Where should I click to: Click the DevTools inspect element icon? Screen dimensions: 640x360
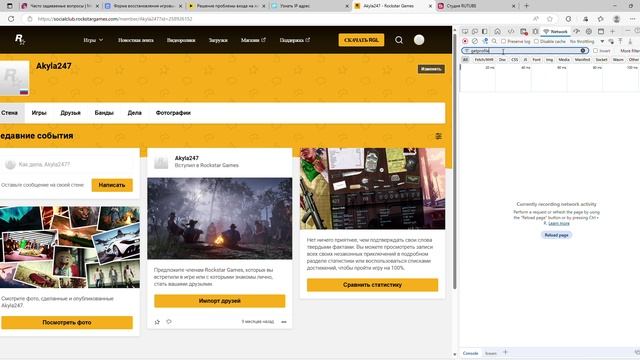(465, 31)
